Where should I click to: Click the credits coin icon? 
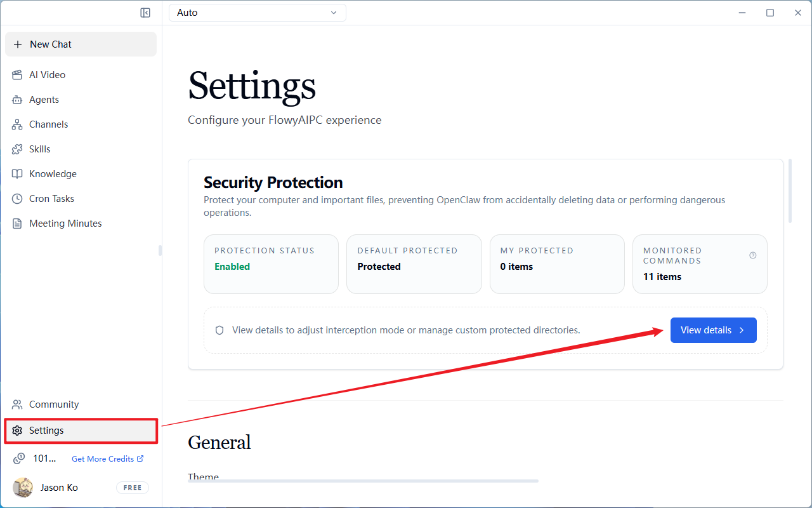coord(20,458)
